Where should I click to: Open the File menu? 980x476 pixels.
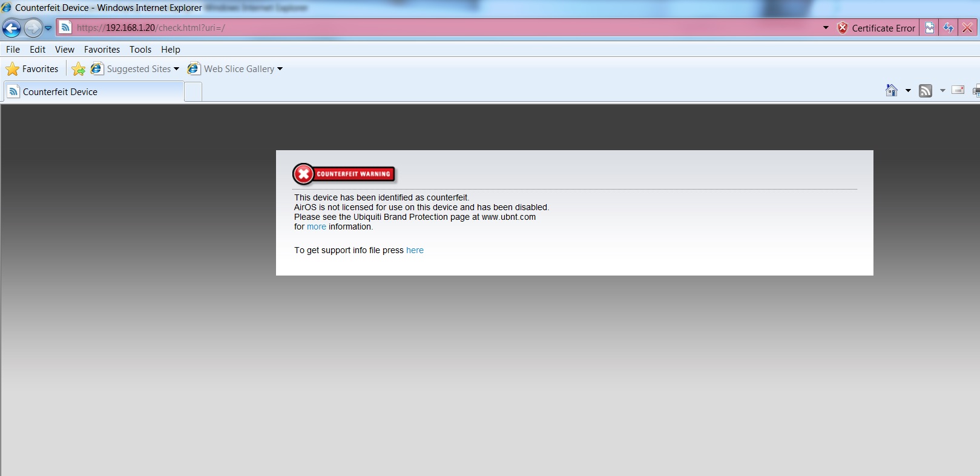pos(13,50)
